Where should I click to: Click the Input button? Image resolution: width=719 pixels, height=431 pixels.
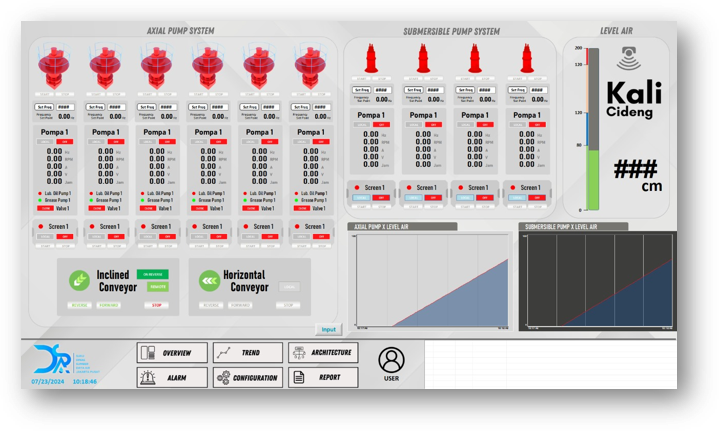tap(328, 329)
